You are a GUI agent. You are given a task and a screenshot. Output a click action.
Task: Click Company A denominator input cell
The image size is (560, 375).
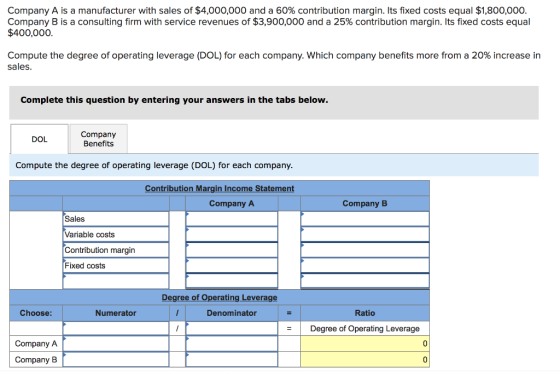(231, 344)
